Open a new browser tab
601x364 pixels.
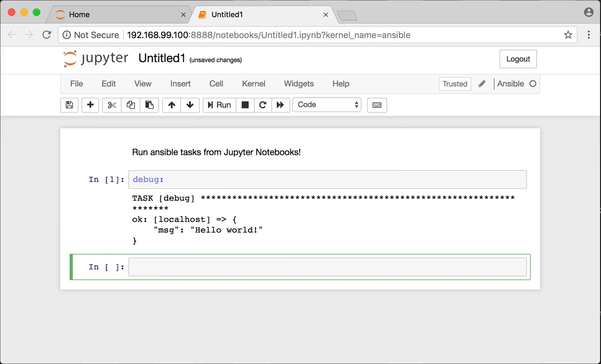tap(347, 16)
